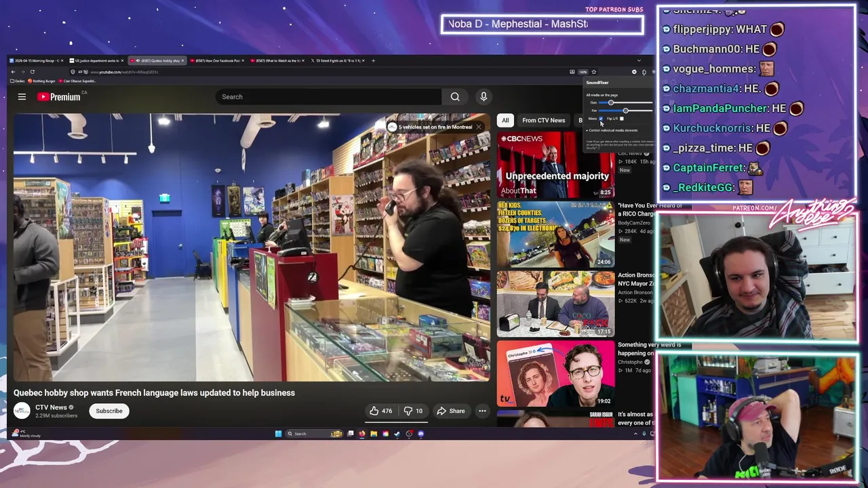Reset the 160% zoom level badge
This screenshot has width=868, height=488.
[x=583, y=72]
